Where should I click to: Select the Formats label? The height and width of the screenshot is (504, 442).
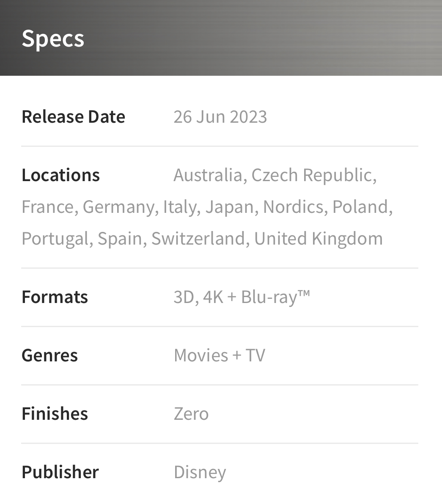55,297
